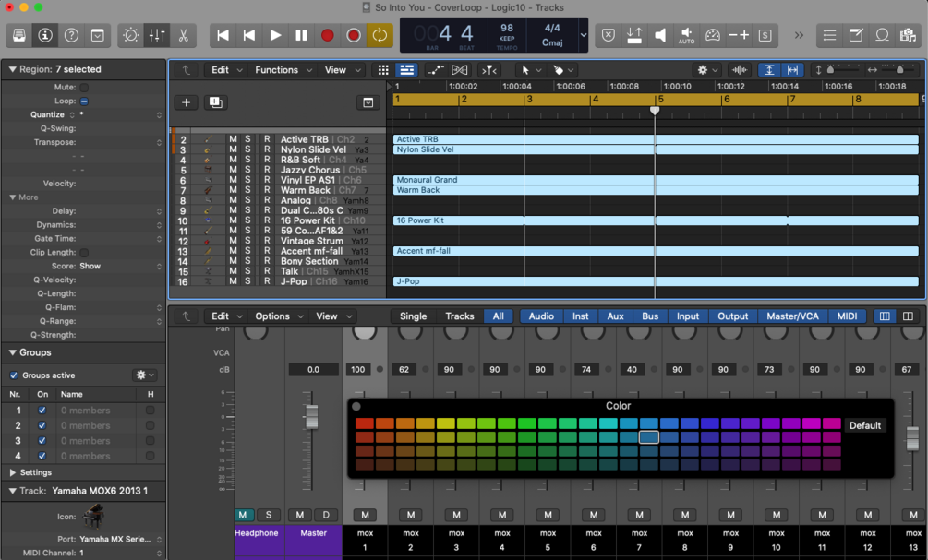The height and width of the screenshot is (560, 928).
Task: Toggle Inst channel strip filter
Action: (580, 316)
